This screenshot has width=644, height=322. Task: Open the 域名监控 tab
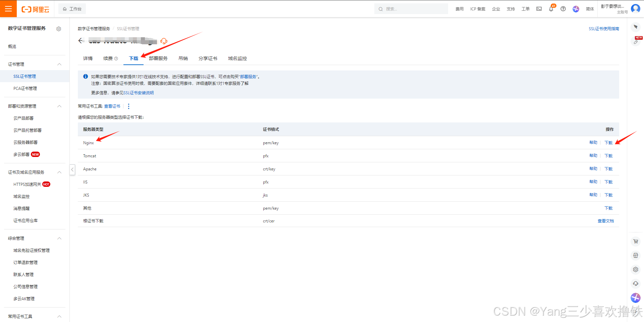(x=237, y=58)
